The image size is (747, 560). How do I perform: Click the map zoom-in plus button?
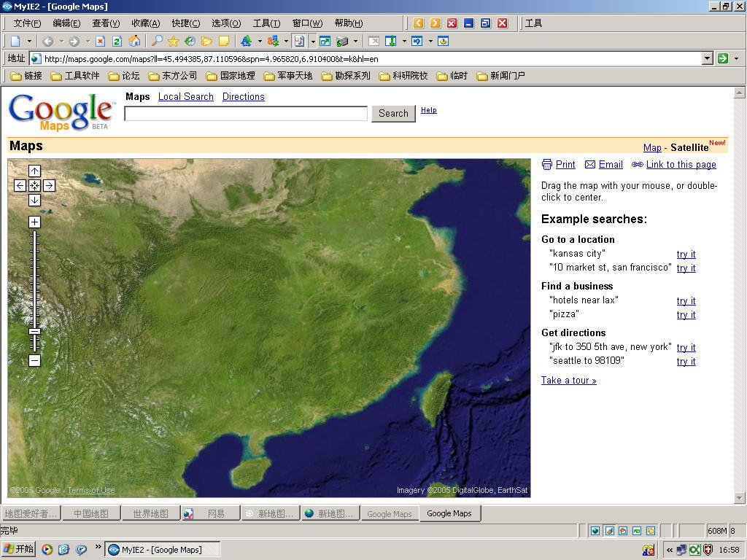(x=34, y=222)
